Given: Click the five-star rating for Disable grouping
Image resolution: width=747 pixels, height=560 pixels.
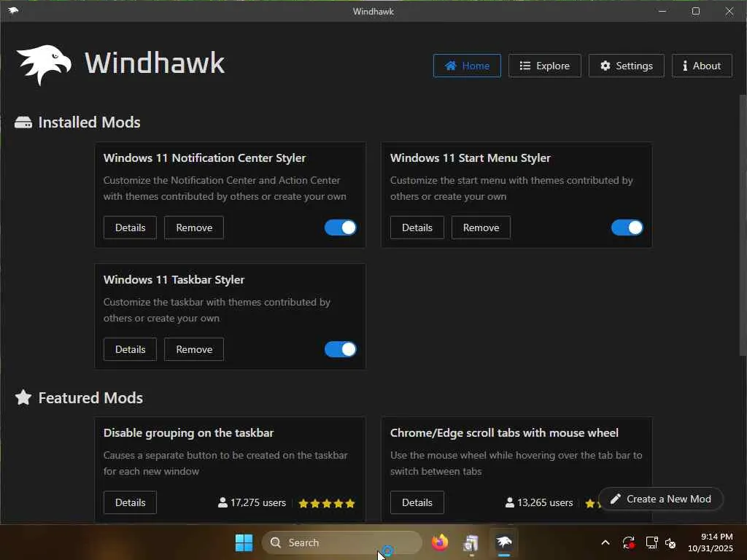Looking at the screenshot, I should click(327, 503).
